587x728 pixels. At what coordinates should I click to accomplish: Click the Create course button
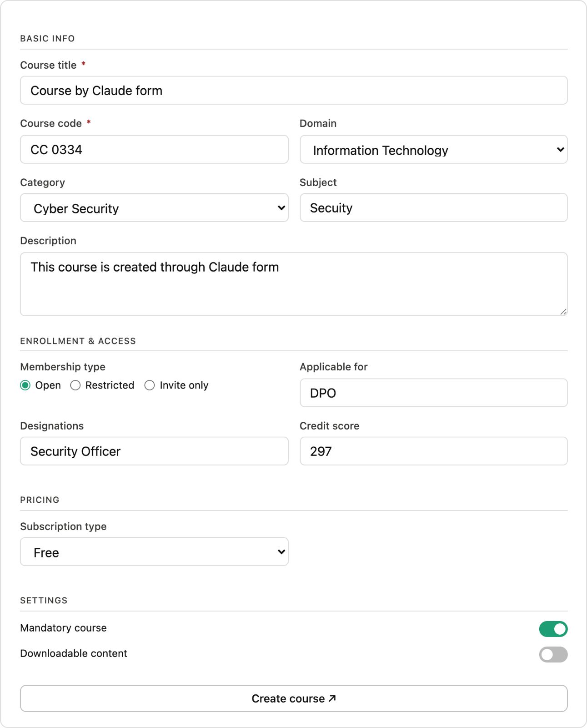294,698
